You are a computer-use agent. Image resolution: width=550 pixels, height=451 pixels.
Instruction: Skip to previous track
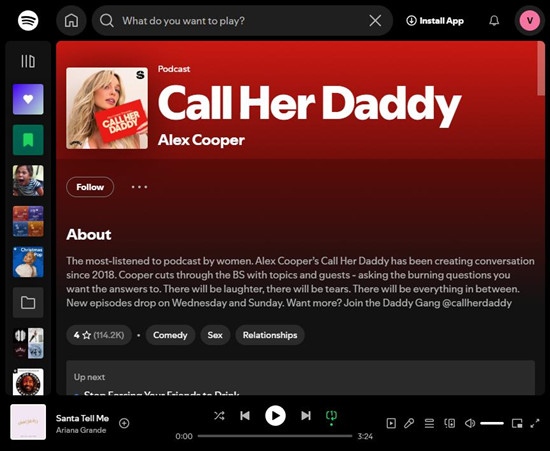click(245, 416)
